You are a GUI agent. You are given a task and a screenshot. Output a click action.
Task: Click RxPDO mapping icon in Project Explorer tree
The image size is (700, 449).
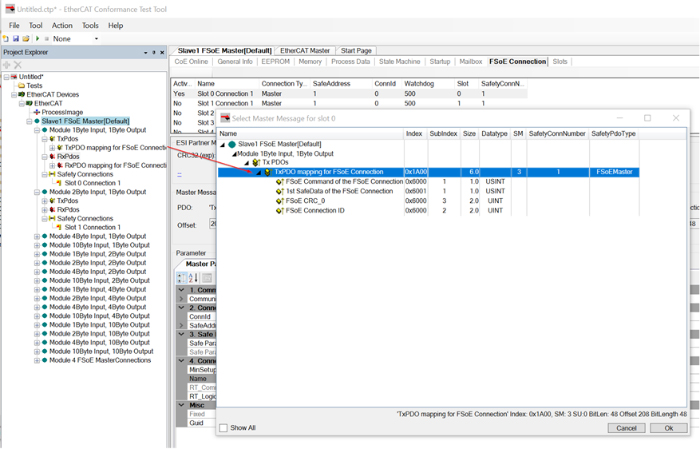(x=59, y=166)
